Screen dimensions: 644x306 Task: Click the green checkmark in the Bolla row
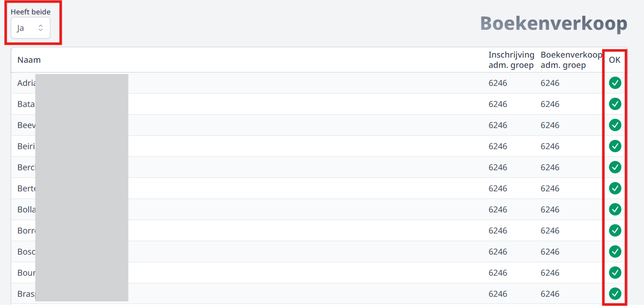tap(615, 209)
